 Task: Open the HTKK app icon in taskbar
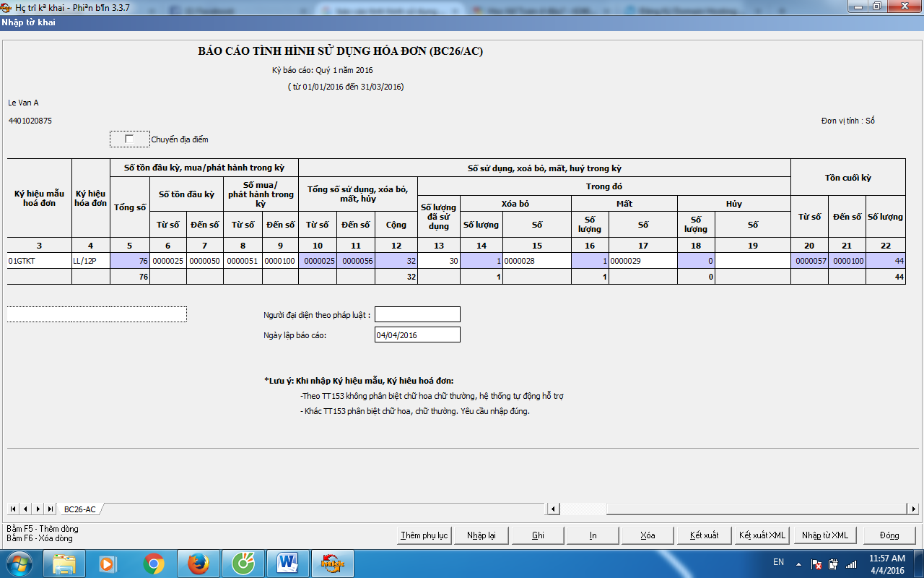(332, 563)
